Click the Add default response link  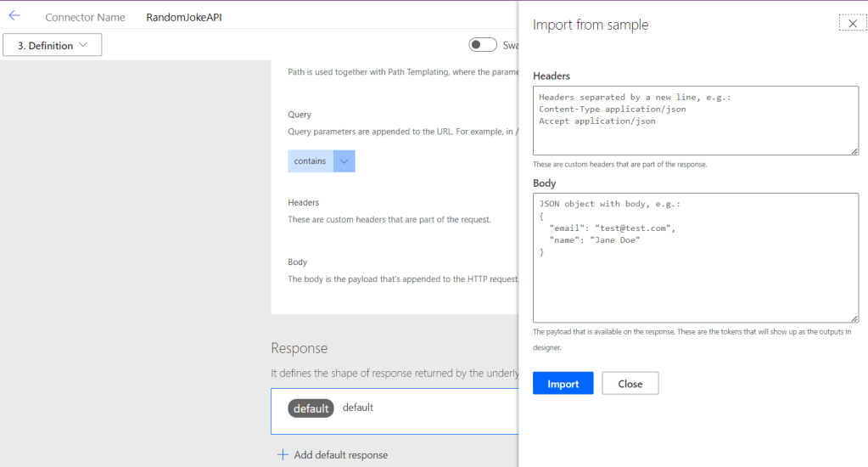tap(340, 455)
